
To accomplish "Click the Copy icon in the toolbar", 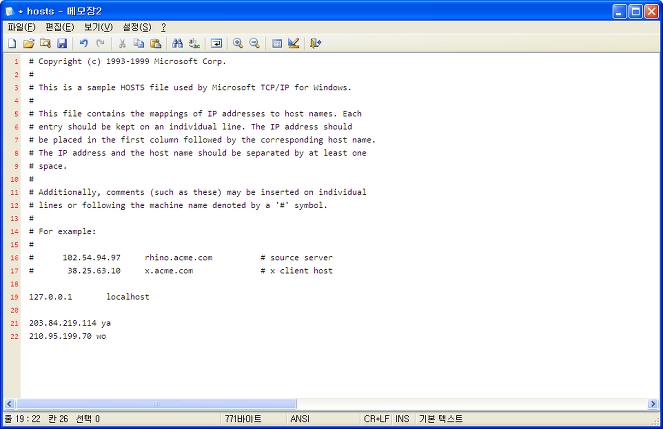I will (139, 43).
